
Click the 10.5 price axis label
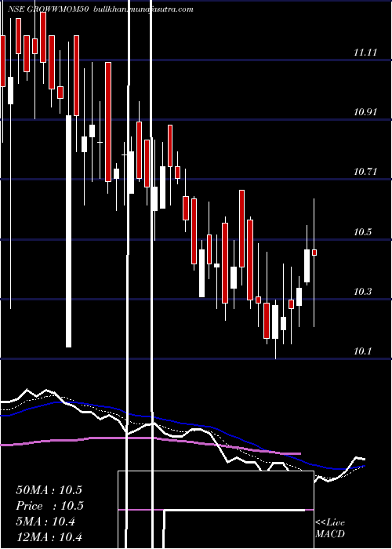(362, 232)
